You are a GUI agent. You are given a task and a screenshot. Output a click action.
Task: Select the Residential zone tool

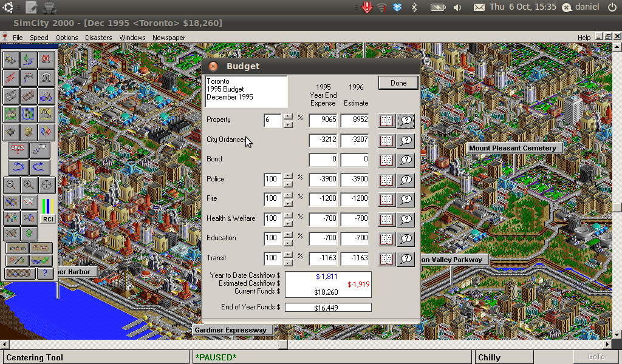point(11,114)
